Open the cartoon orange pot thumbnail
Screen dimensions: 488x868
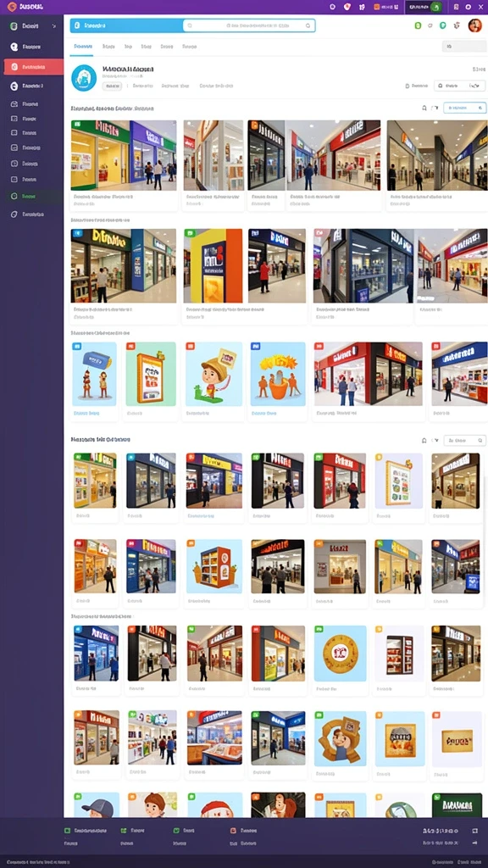[278, 374]
